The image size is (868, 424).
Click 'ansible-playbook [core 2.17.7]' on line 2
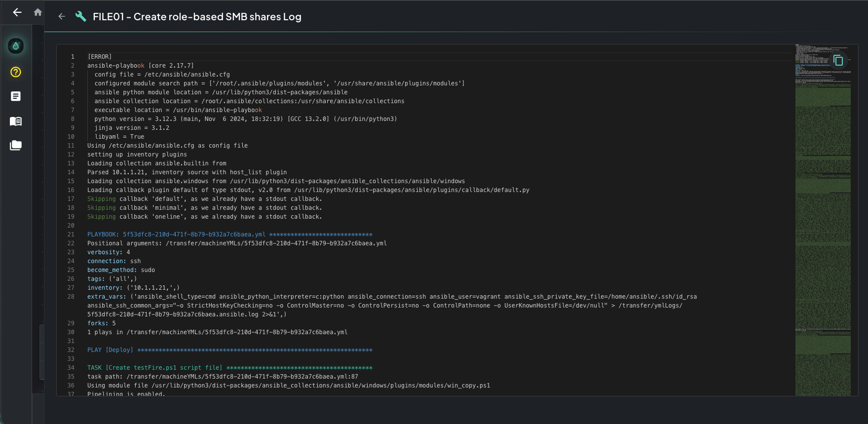point(141,66)
